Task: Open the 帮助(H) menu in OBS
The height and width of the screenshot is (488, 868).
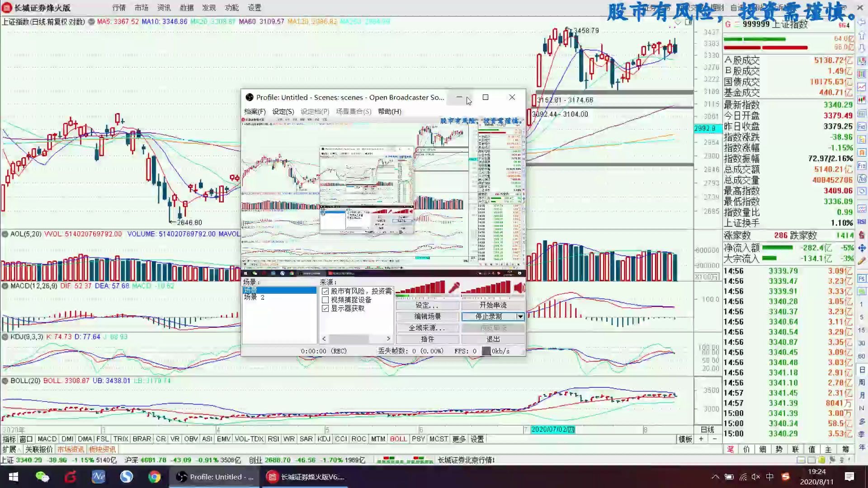Action: (x=389, y=112)
